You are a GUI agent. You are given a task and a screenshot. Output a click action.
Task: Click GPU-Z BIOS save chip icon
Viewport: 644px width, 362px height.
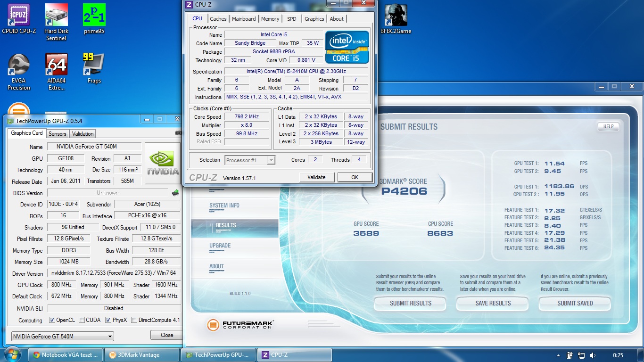(175, 192)
